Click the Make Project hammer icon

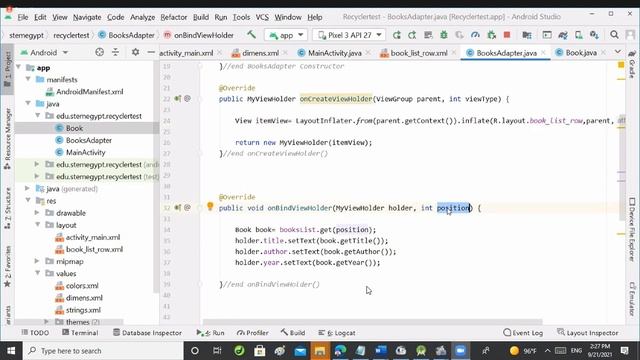[x=251, y=35]
